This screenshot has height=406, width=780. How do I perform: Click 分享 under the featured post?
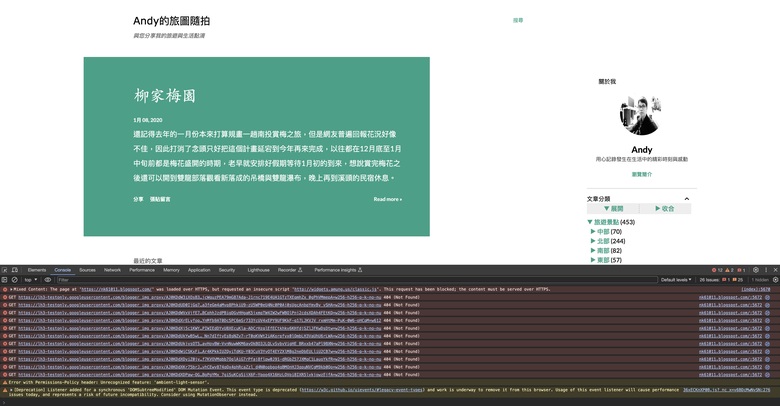point(138,199)
